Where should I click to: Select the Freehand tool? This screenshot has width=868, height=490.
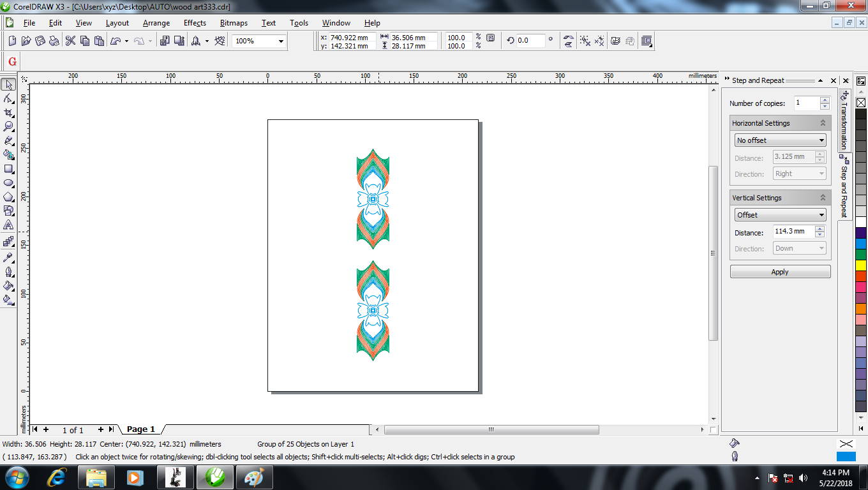coord(9,140)
